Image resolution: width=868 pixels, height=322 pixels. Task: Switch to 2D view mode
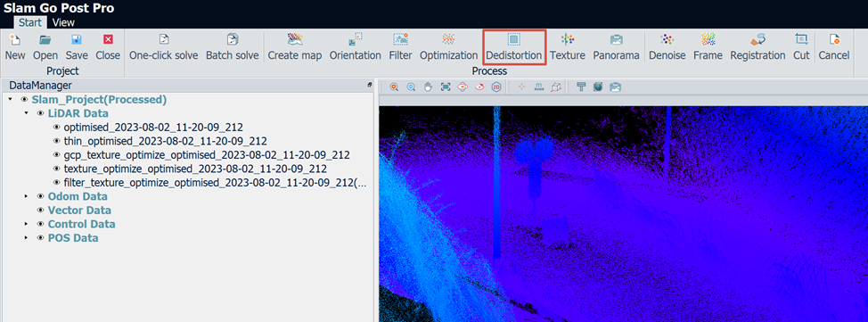pyautogui.click(x=496, y=87)
